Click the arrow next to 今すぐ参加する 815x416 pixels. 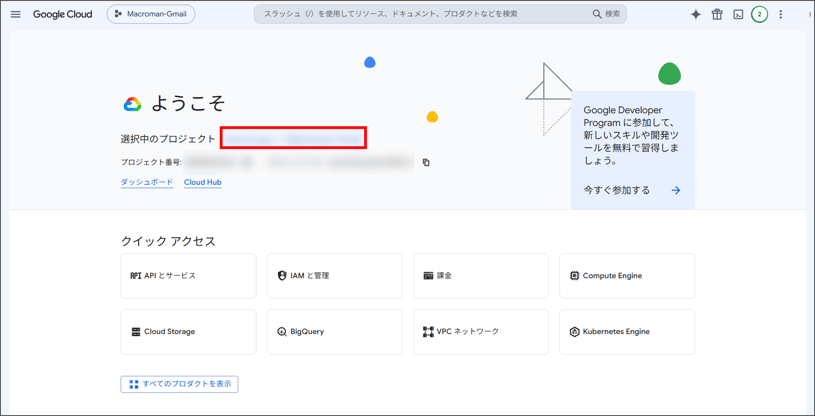coord(676,190)
